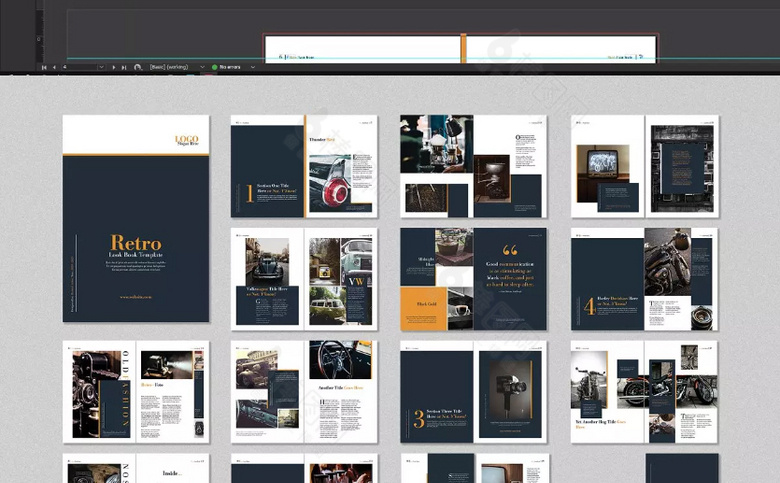Click the LOGO text on the cover
Screen dimensions: 780x483
pyautogui.click(x=187, y=139)
